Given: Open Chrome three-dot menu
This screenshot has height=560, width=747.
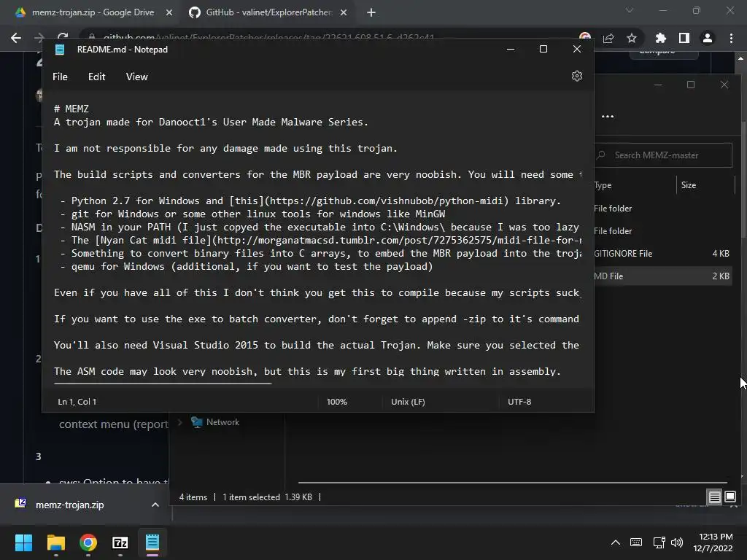Looking at the screenshot, I should [731, 38].
